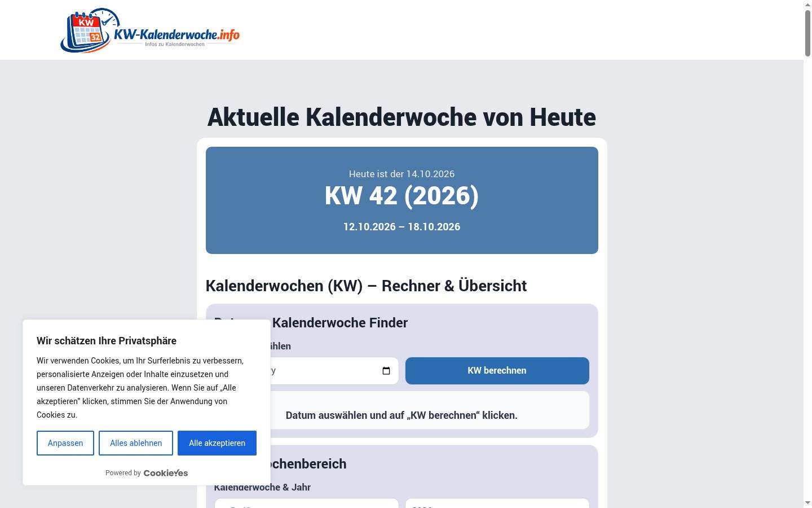The height and width of the screenshot is (508, 812).
Task: Reject cookies via Alles ablehnen
Action: coord(136,443)
